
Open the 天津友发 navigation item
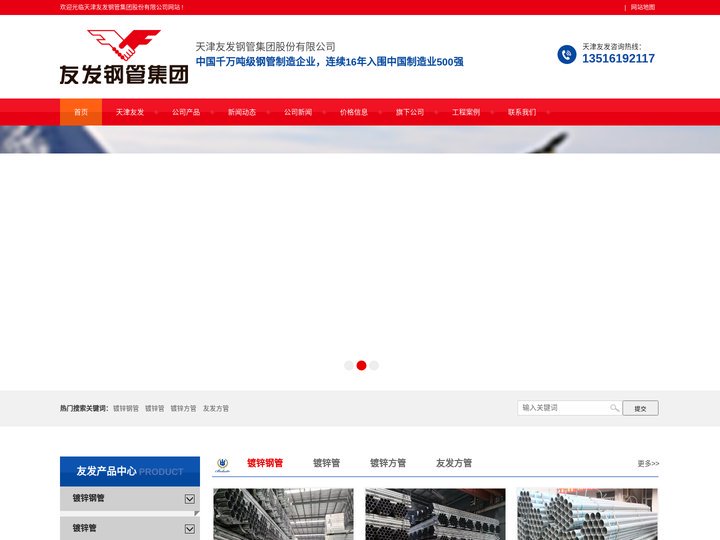pyautogui.click(x=130, y=112)
